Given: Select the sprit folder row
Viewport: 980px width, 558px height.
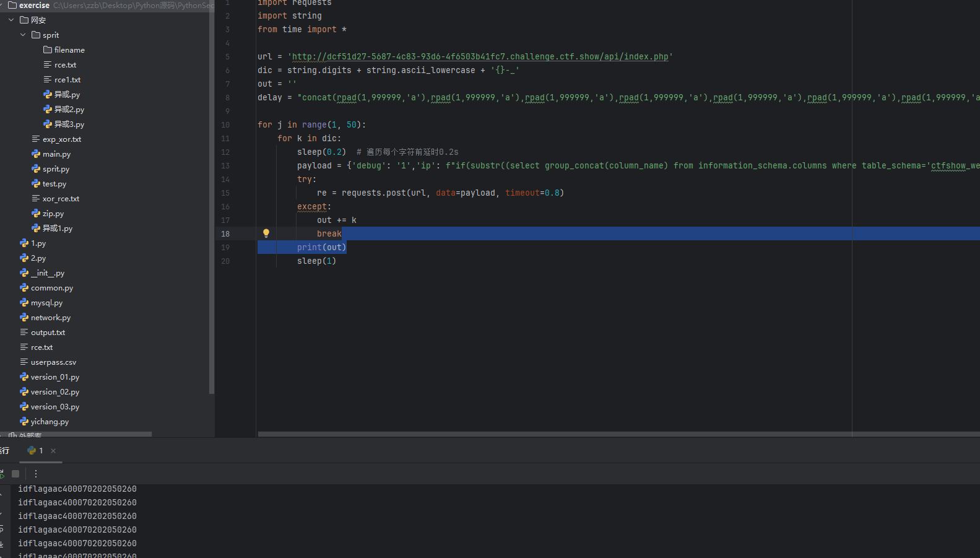Looking at the screenshot, I should pyautogui.click(x=105, y=35).
